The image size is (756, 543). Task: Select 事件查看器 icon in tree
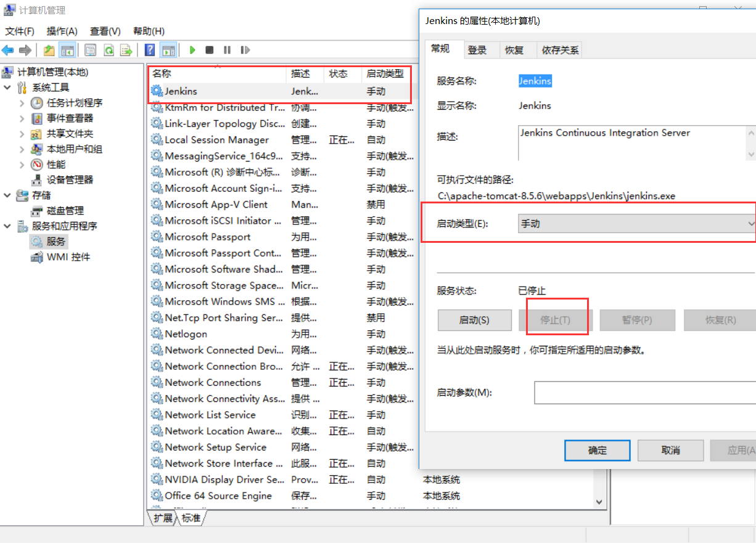tap(37, 118)
